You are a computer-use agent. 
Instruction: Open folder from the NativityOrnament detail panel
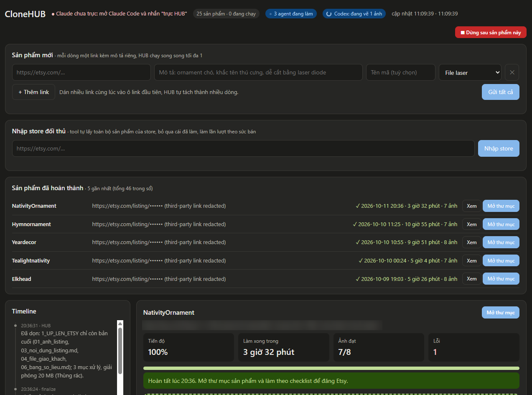click(x=501, y=313)
